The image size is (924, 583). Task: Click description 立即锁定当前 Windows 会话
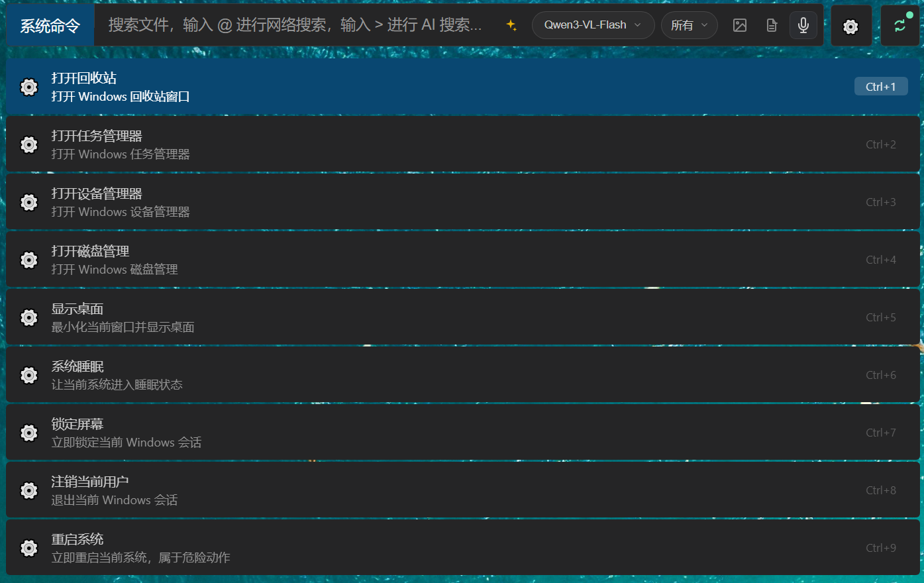(x=127, y=443)
